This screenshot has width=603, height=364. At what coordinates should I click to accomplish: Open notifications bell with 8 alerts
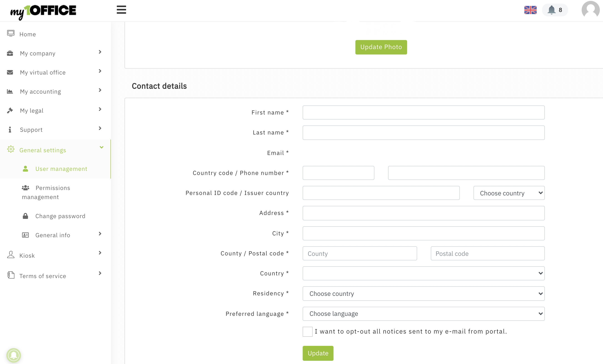click(x=555, y=10)
